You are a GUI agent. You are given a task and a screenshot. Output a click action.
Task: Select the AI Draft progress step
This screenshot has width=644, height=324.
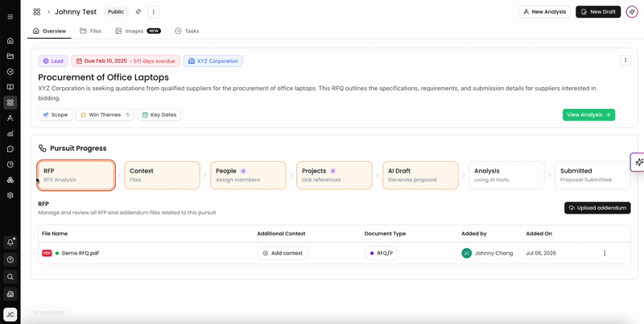point(420,175)
